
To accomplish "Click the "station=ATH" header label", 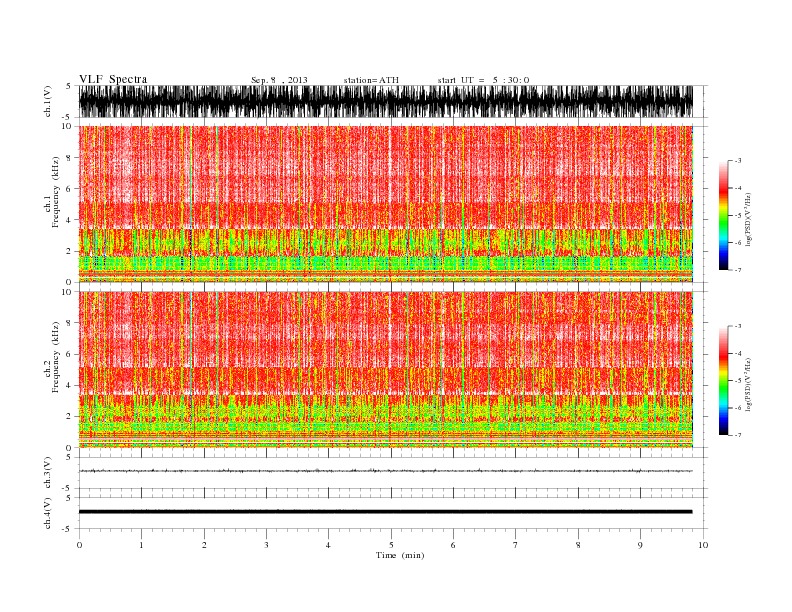I will coord(371,80).
